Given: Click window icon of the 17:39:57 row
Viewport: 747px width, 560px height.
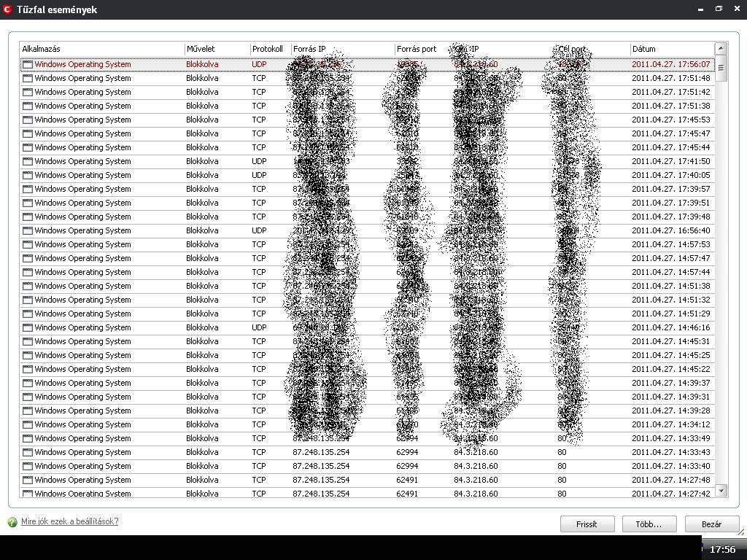Looking at the screenshot, I should (x=28, y=189).
